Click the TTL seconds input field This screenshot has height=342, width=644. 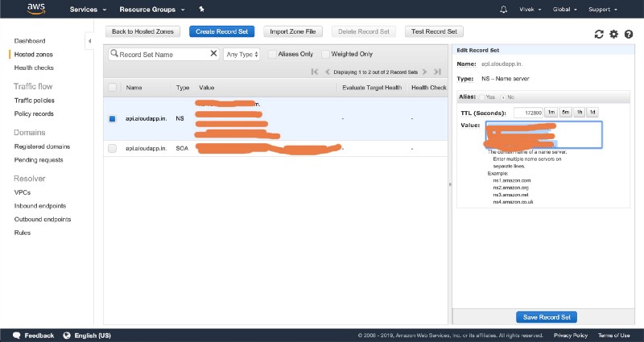point(528,113)
